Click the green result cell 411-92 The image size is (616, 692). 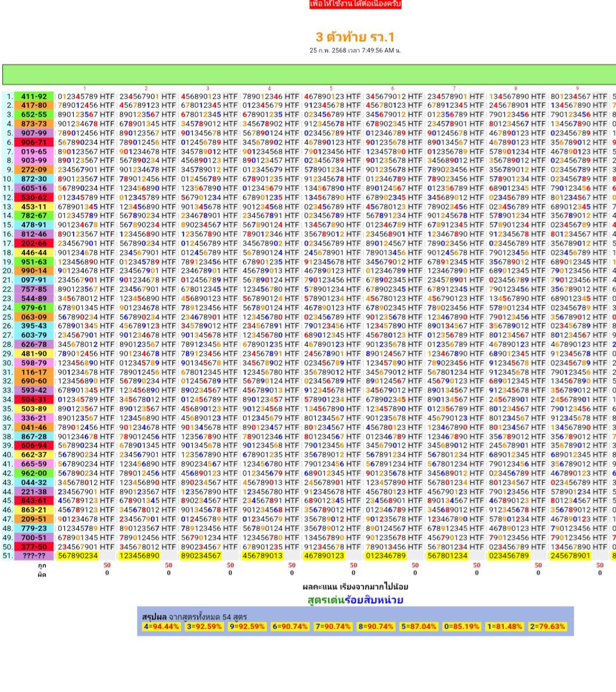click(x=34, y=96)
